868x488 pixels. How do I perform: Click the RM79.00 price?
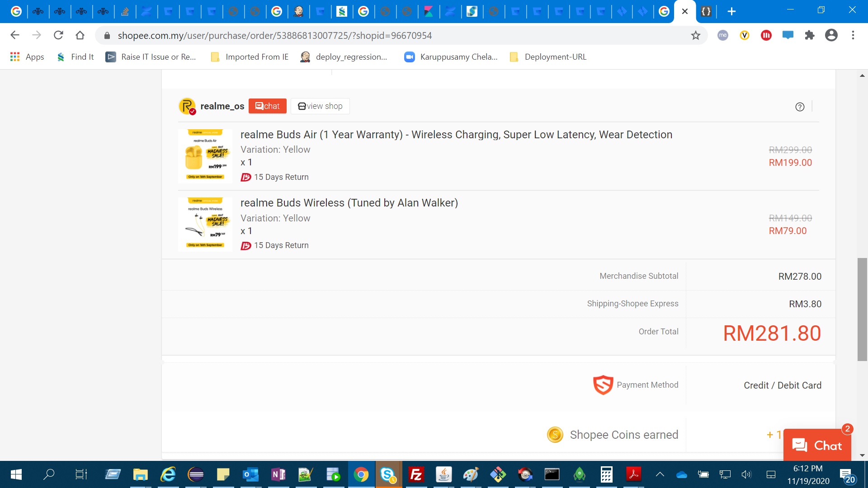788,231
